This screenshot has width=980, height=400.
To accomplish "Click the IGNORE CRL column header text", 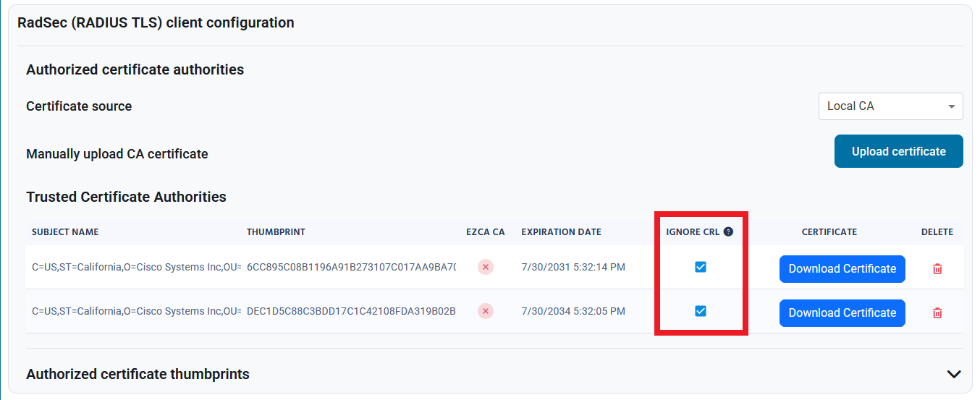I will coord(693,232).
